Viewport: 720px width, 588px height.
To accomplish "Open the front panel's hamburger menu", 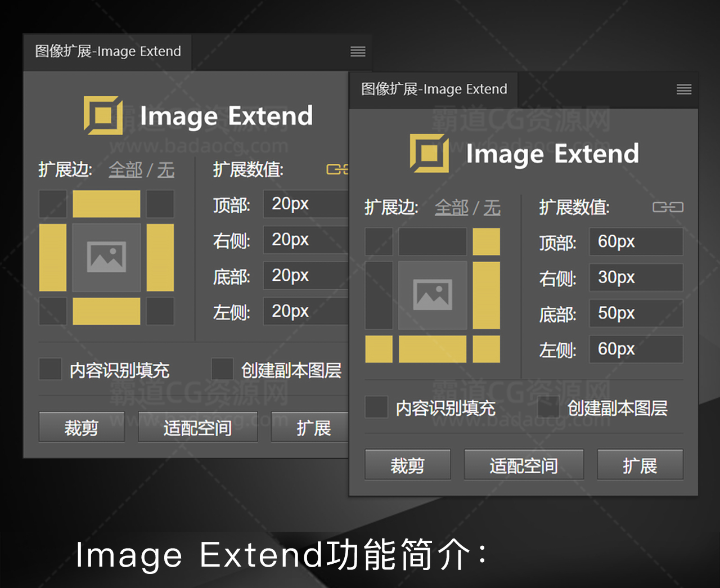I will (x=683, y=89).
